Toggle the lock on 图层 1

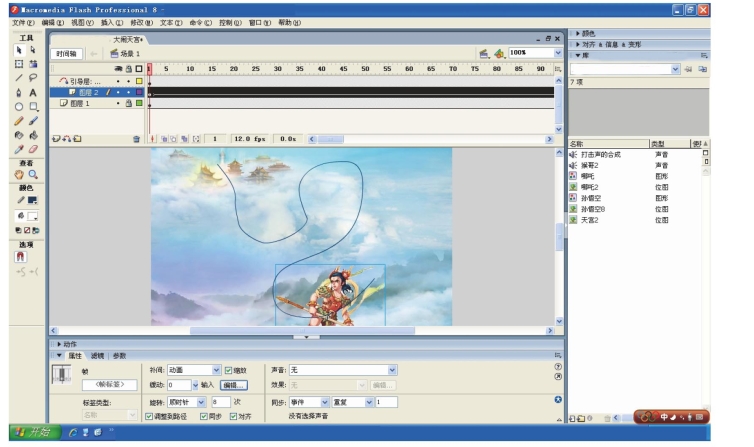[x=128, y=103]
